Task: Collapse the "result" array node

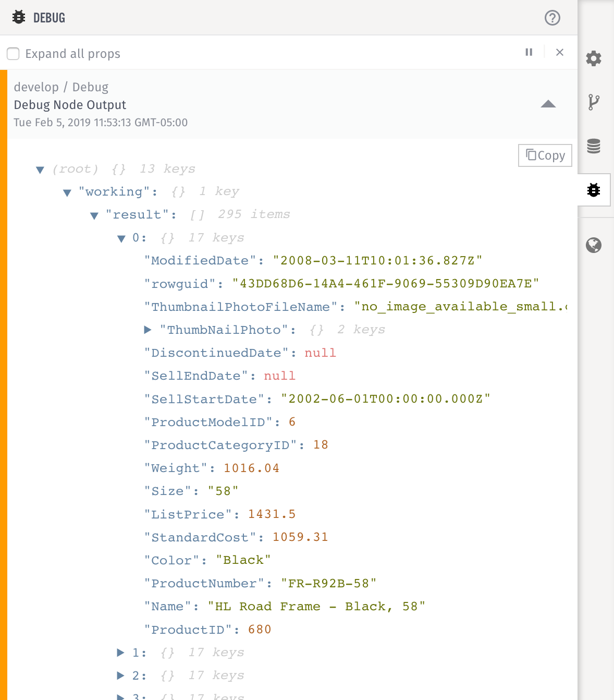Action: coord(94,216)
